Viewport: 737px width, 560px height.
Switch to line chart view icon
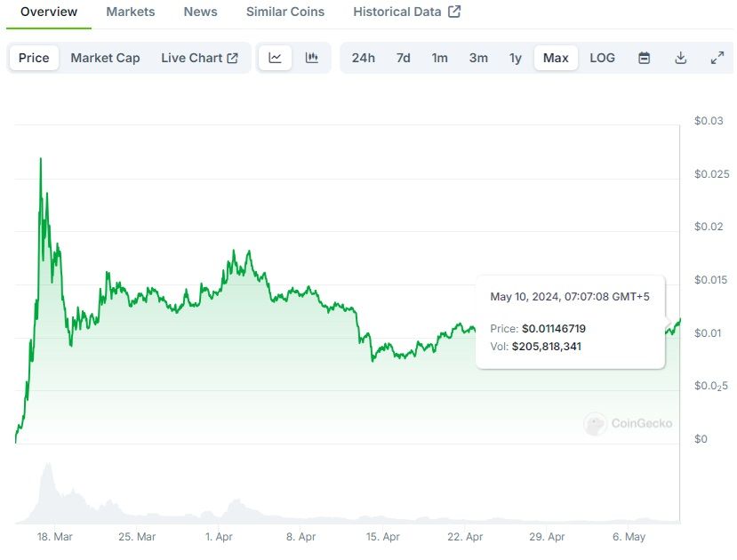pos(276,58)
